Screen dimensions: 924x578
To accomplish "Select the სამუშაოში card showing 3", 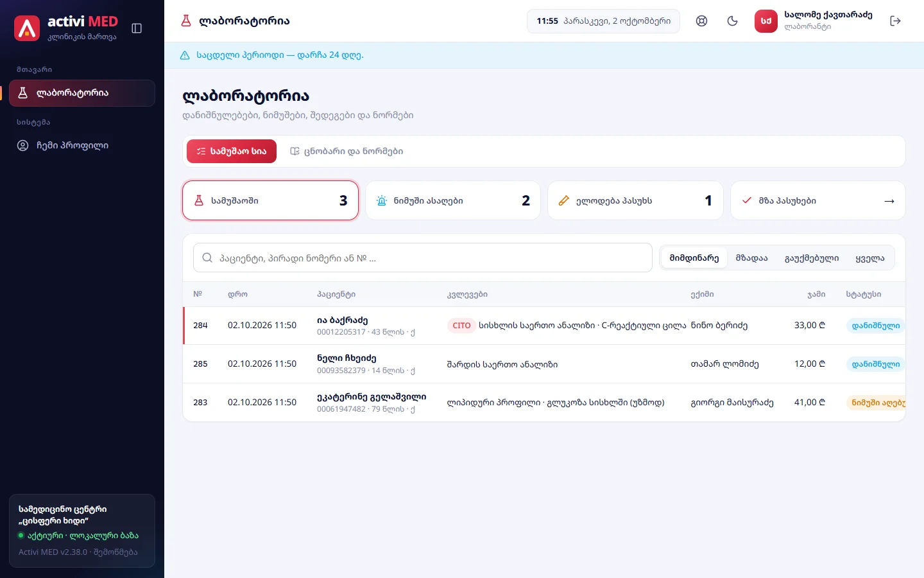I will [271, 200].
